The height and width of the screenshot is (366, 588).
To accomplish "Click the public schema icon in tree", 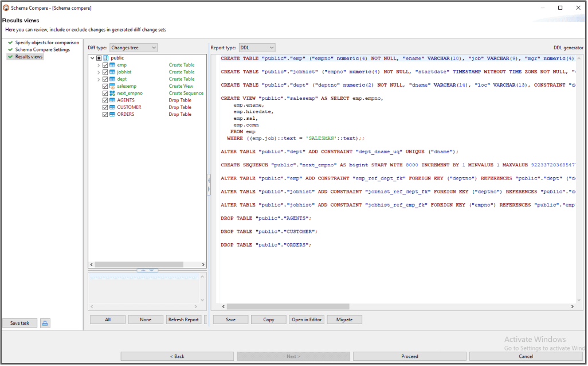I will (x=105, y=58).
